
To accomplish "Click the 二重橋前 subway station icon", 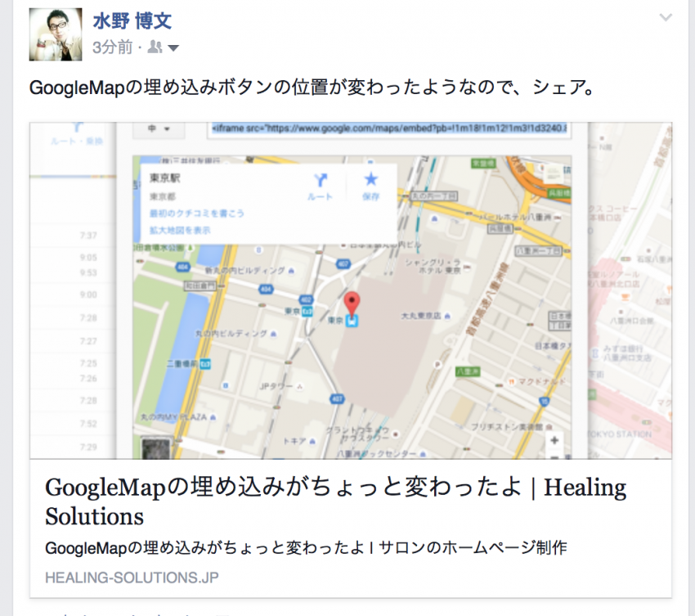I will 205,364.
